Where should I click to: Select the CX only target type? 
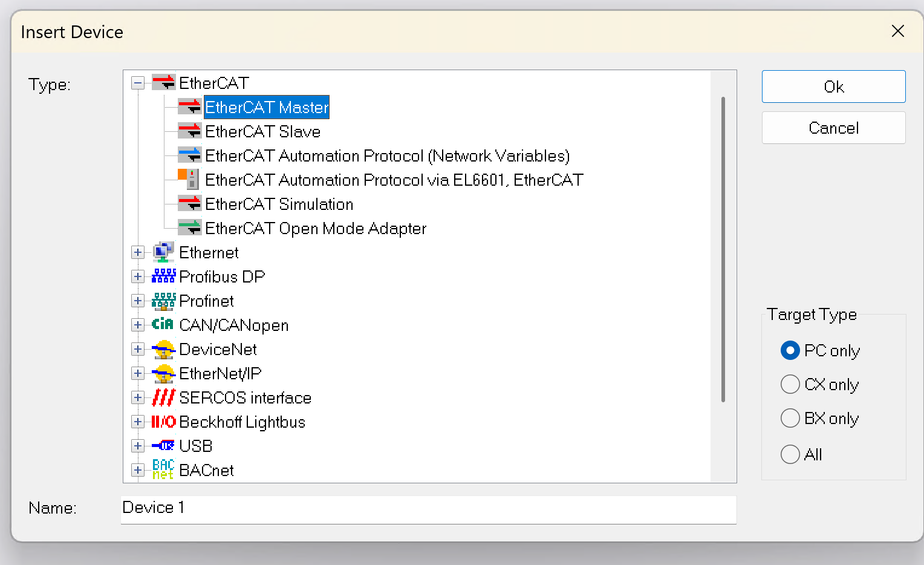coord(790,384)
